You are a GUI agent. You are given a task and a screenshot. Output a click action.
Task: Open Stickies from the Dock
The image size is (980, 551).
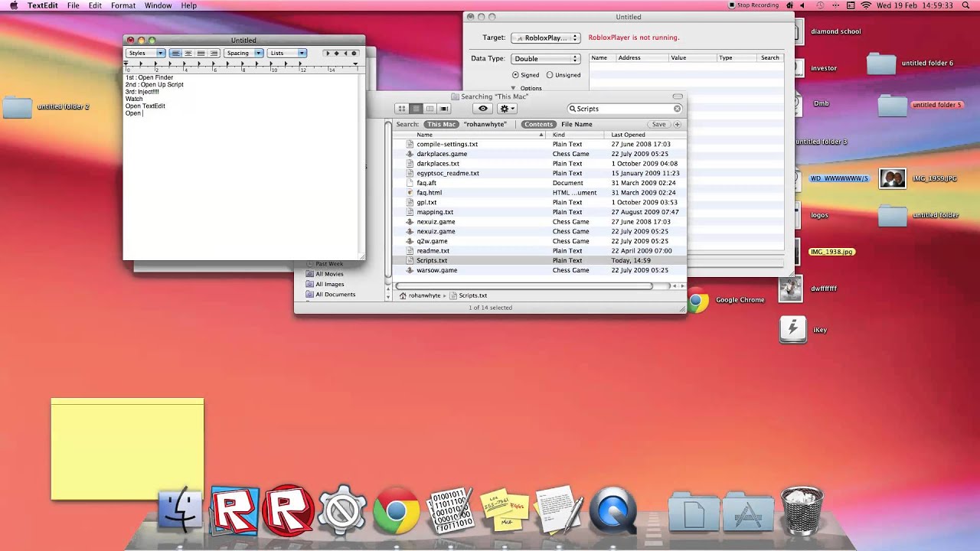coord(505,510)
